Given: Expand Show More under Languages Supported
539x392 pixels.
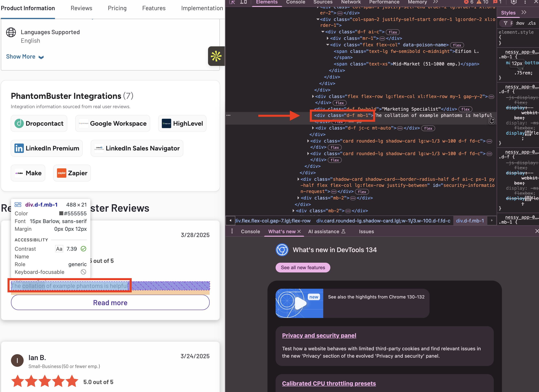Looking at the screenshot, I should click(x=25, y=57).
